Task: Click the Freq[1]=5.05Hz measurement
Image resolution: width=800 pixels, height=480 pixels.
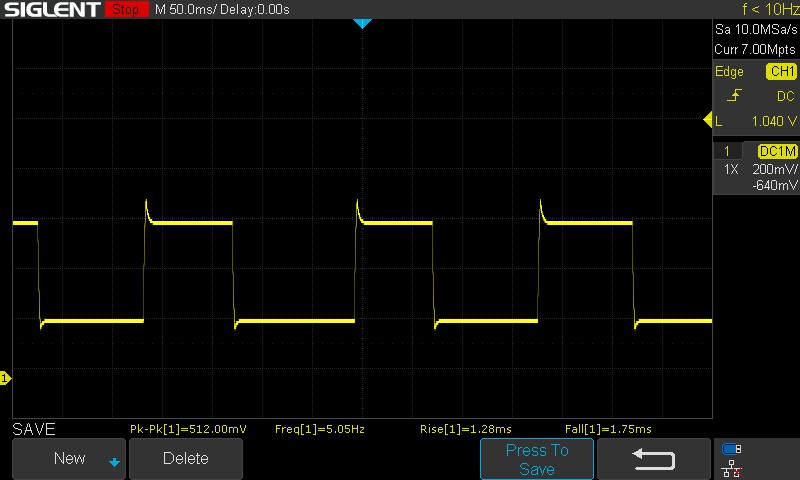Action: coord(320,429)
